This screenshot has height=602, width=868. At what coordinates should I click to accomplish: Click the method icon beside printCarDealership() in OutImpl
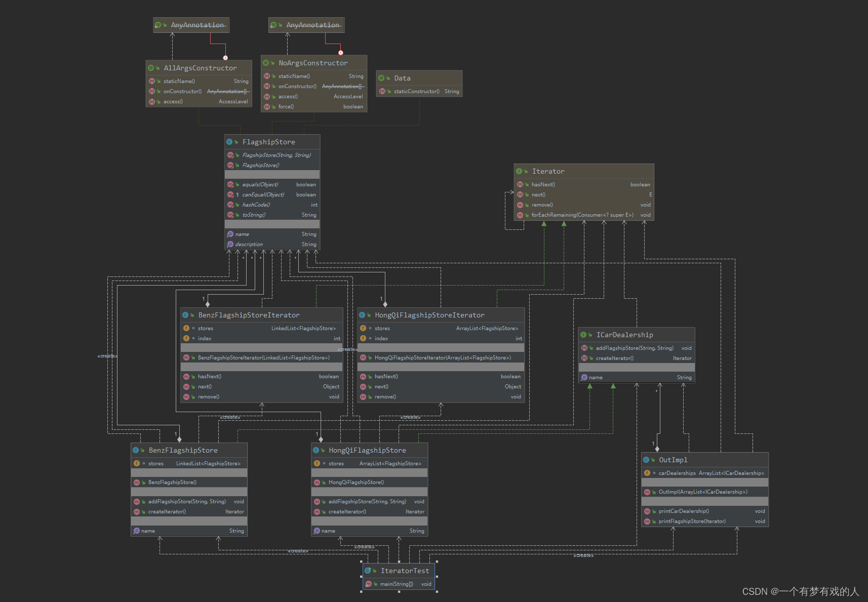647,511
